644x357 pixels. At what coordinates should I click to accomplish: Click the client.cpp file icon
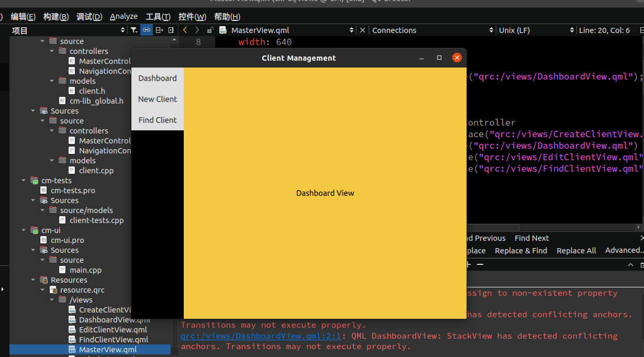click(x=72, y=171)
